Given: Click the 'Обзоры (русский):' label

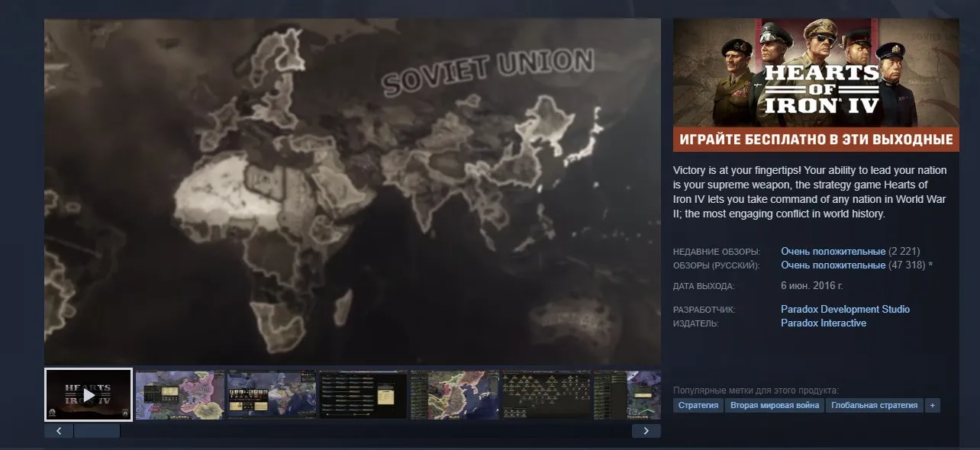Looking at the screenshot, I should click(x=717, y=265).
